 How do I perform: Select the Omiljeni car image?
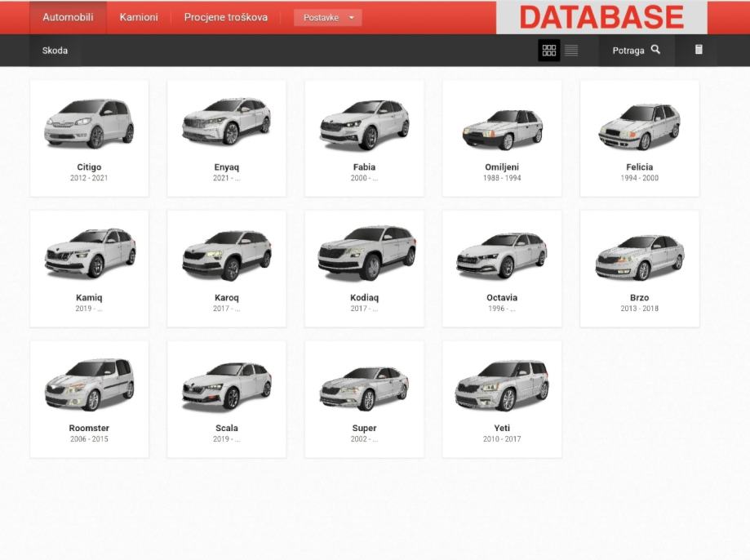[502, 129]
